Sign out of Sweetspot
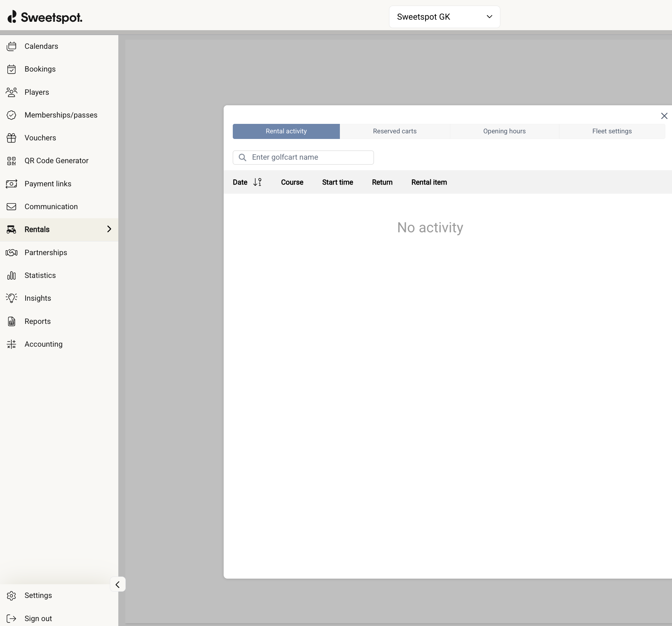 [x=59, y=619]
